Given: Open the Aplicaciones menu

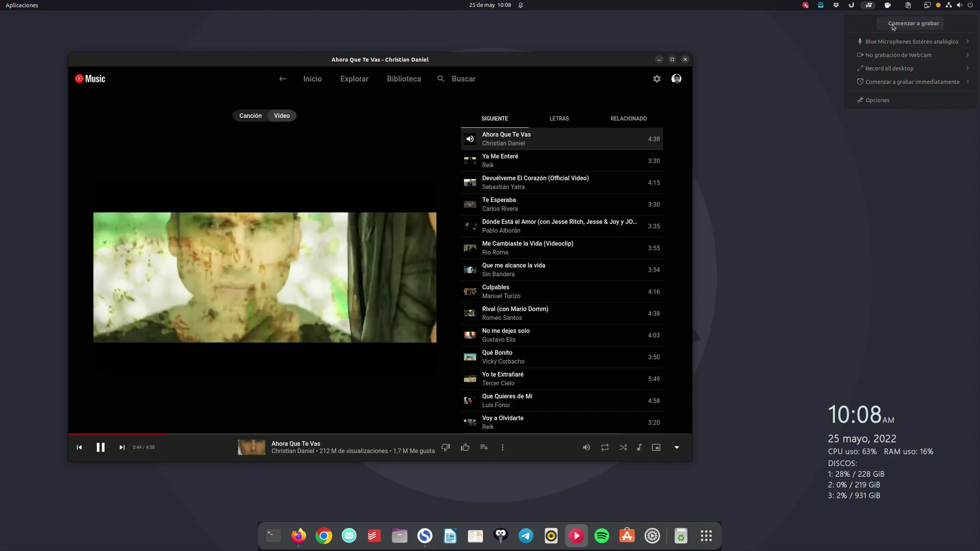Looking at the screenshot, I should point(22,5).
